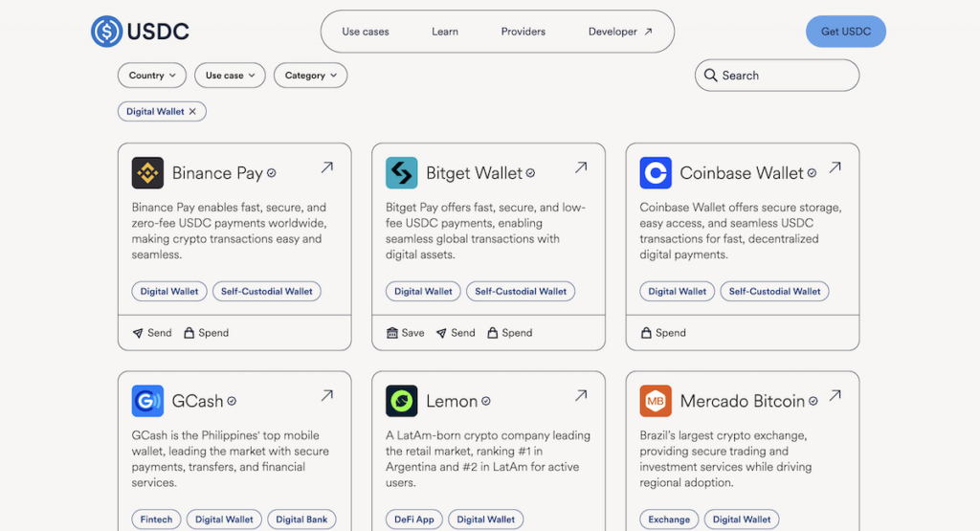Screen dimensions: 980x531
Task: Expand the Country filter dropdown
Action: pyautogui.click(x=152, y=75)
